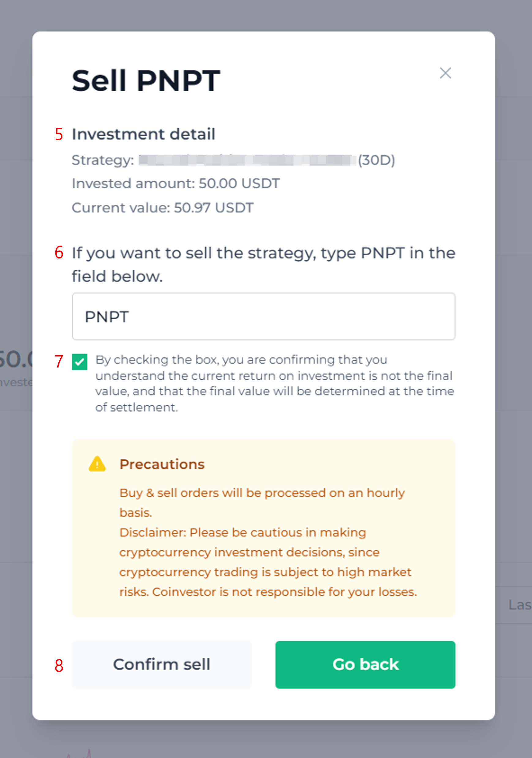Screen dimensions: 532x758
Task: Click the Investment detail heading
Action: (144, 134)
